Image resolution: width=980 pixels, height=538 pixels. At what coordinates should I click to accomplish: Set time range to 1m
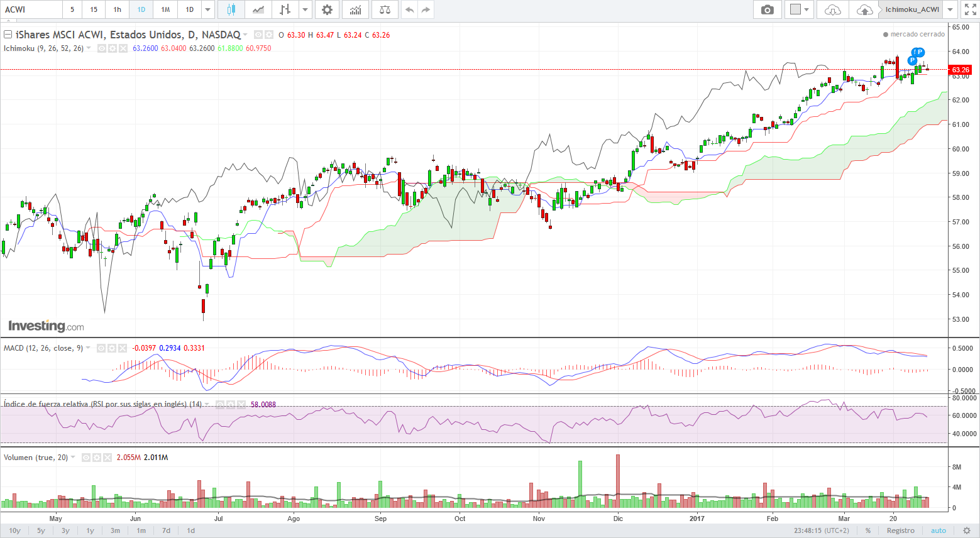click(141, 530)
